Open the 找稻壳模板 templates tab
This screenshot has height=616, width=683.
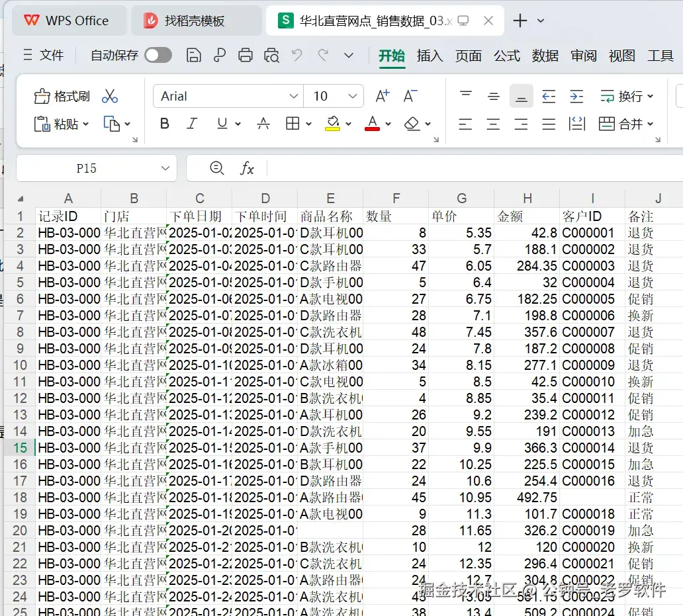197,21
